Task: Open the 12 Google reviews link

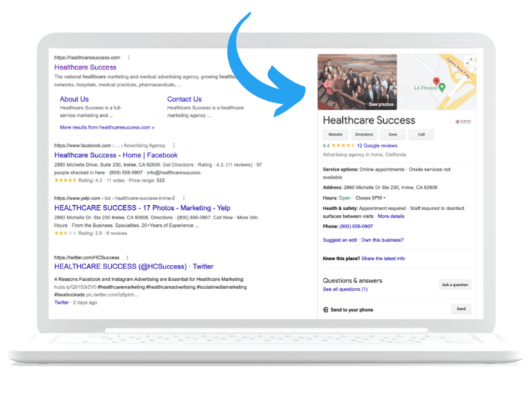Action: pos(377,145)
